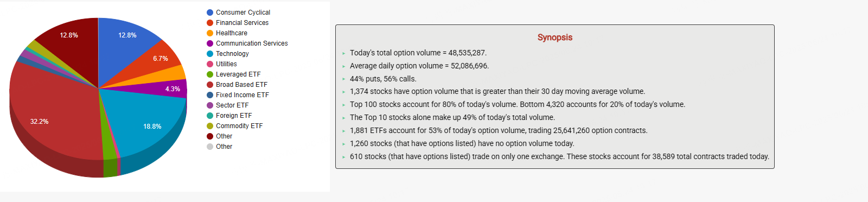Click the Commodity ETF legend label
Image resolution: width=868 pixels, height=202 pixels.
click(x=239, y=126)
